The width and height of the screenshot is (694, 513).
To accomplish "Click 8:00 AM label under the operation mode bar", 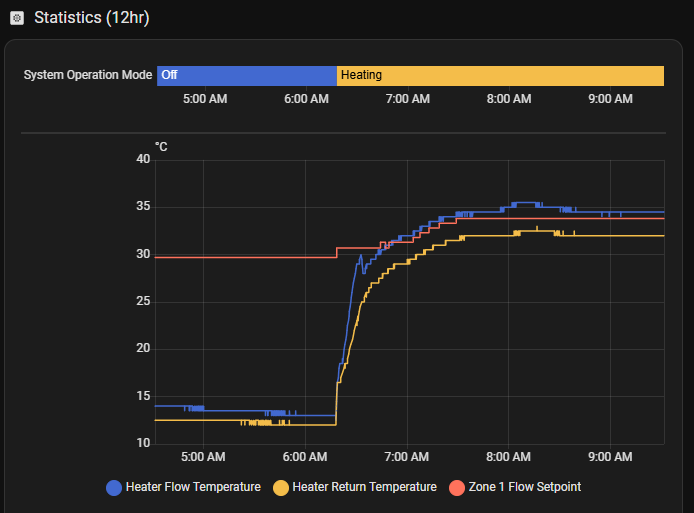I will pyautogui.click(x=508, y=99).
